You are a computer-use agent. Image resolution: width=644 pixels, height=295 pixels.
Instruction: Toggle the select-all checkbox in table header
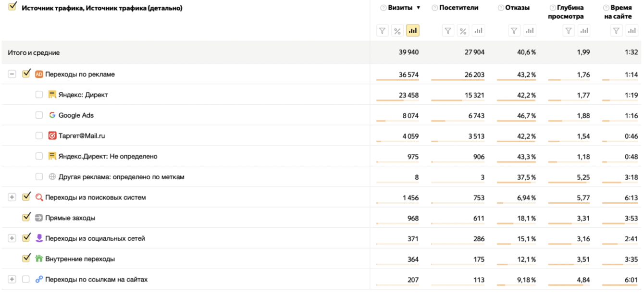12,7
